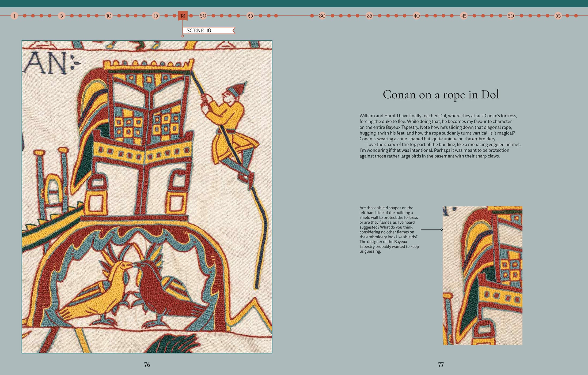The height and width of the screenshot is (375, 588).
Task: Click the last dot after marker 55
Action: (576, 16)
